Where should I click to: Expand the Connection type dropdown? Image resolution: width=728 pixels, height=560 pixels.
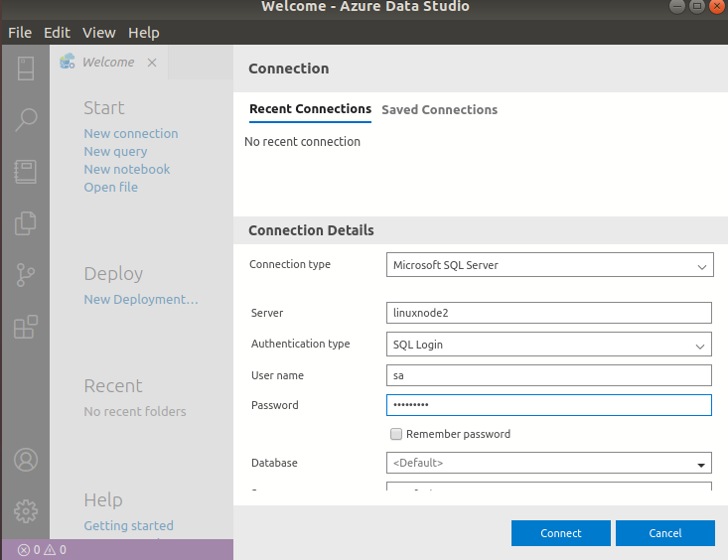549,265
